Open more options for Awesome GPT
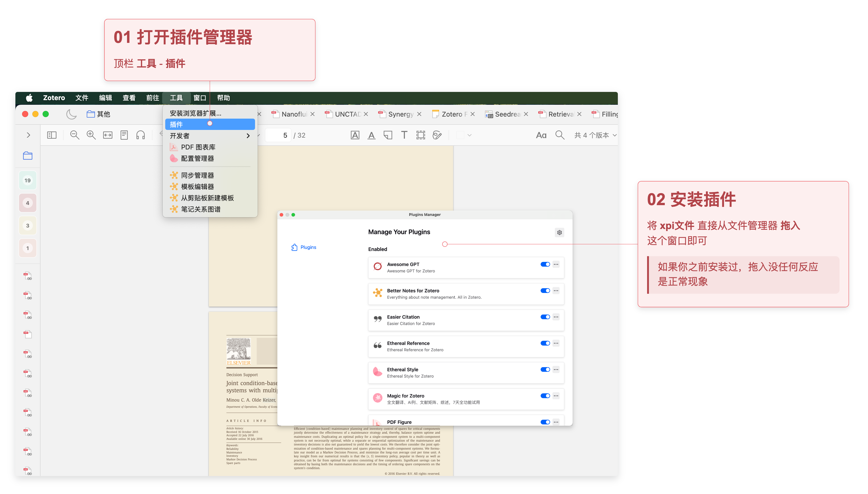This screenshot has width=868, height=494. 556,264
